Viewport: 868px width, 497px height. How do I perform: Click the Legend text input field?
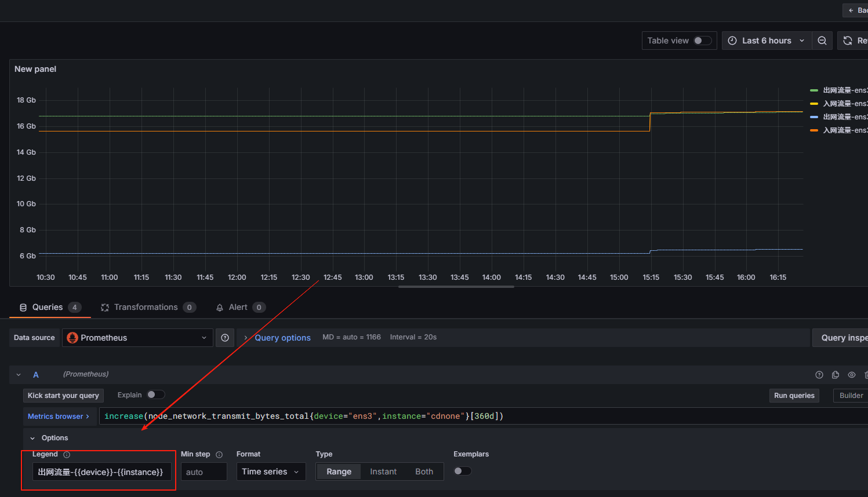(101, 472)
